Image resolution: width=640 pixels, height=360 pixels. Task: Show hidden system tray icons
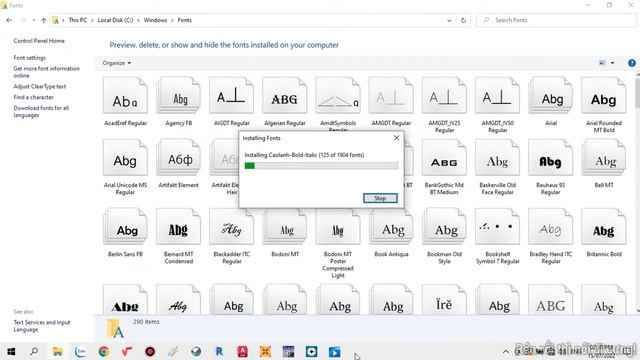pos(505,351)
